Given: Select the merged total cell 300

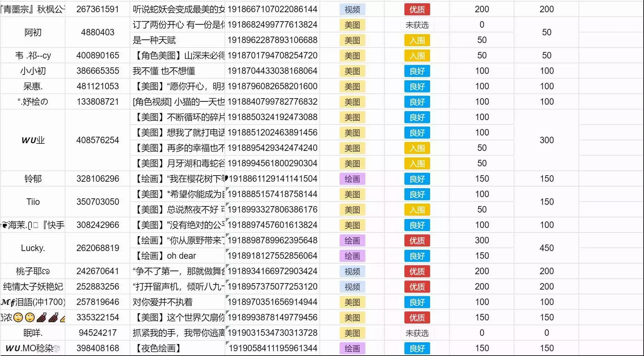Looking at the screenshot, I should [546, 140].
